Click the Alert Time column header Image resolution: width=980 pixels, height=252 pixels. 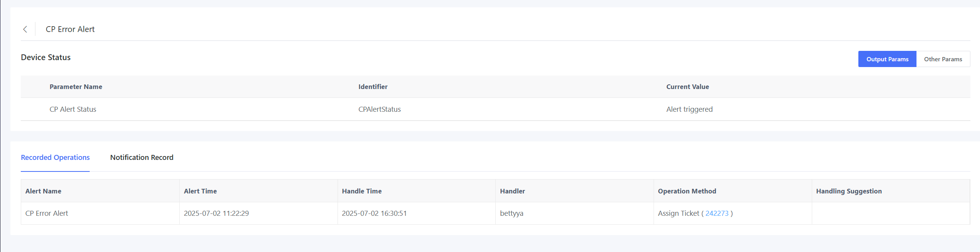point(200,191)
